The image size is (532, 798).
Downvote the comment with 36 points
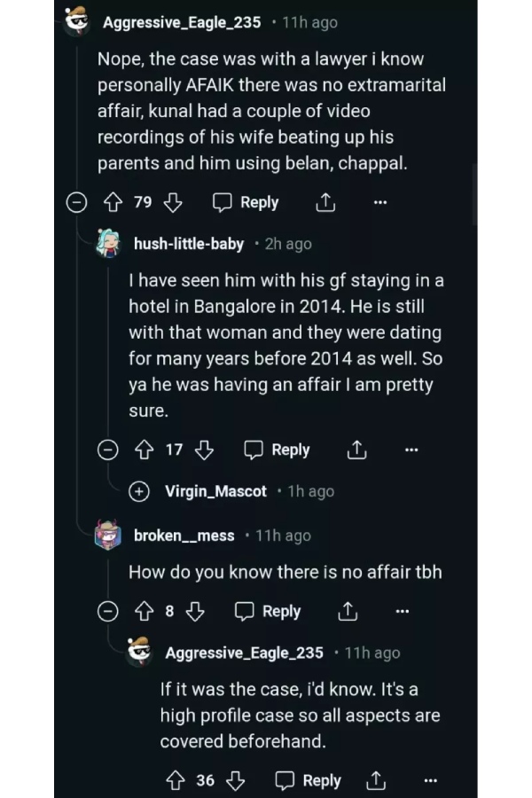235,780
